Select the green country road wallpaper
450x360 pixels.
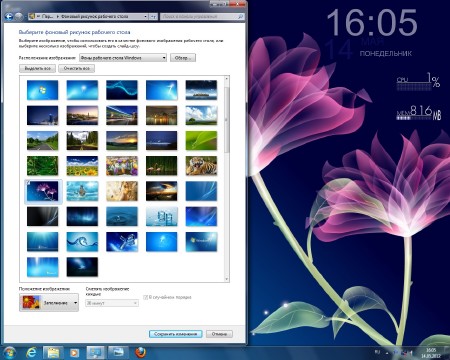(x=42, y=140)
